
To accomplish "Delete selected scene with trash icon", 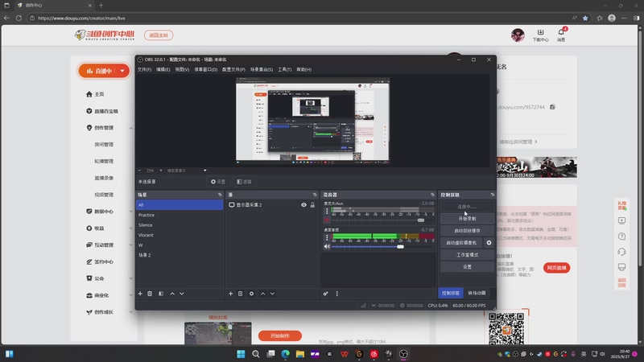I will pyautogui.click(x=150, y=294).
